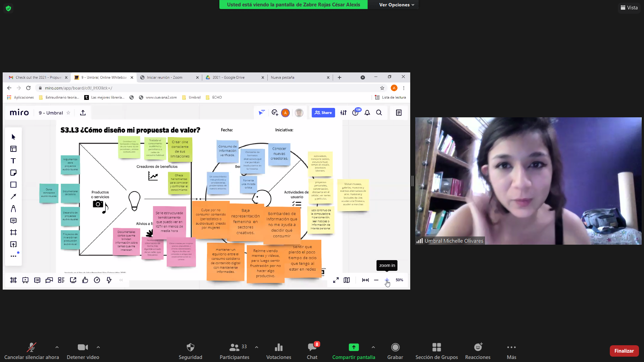Select the Miro text tool
Viewport: 644px width, 362px height.
tap(13, 161)
